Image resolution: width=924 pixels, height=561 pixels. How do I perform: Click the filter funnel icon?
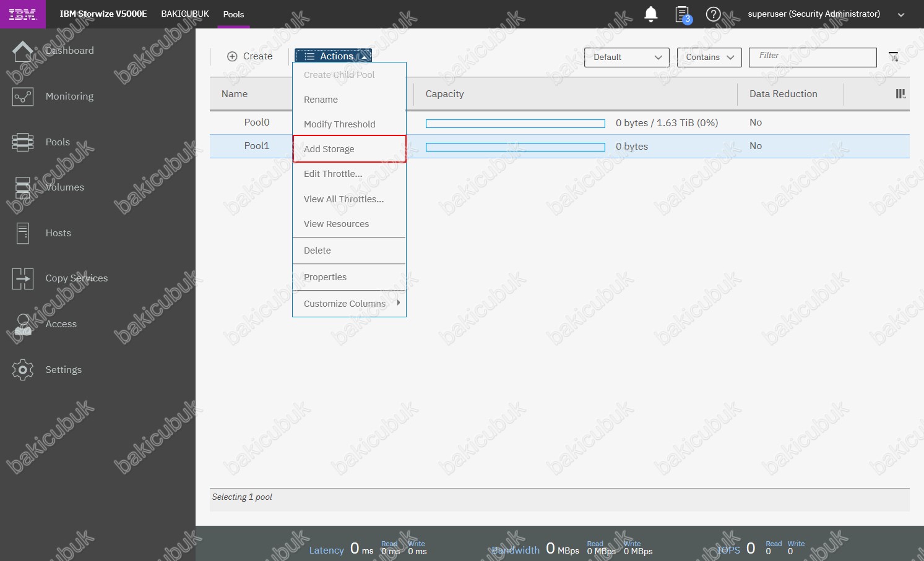pos(894,57)
